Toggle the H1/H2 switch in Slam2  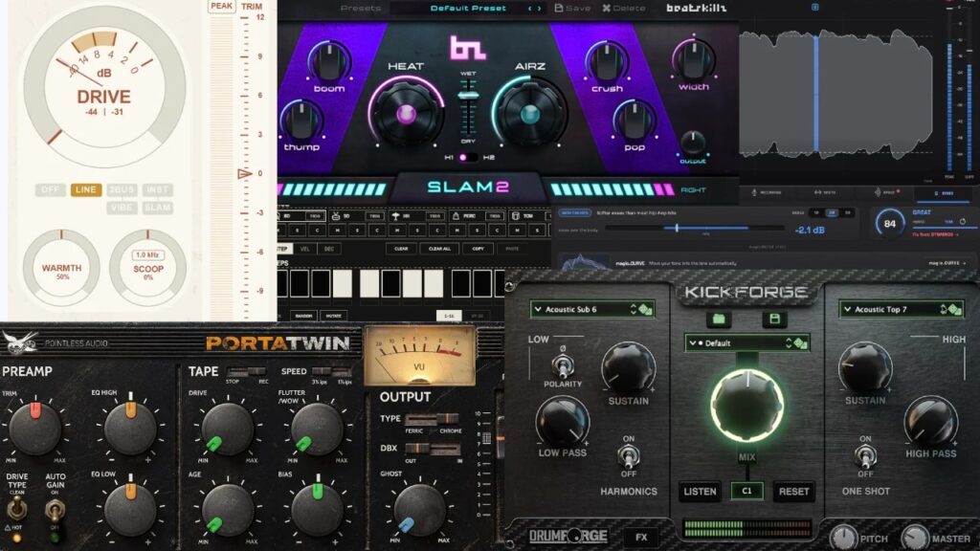(467, 158)
